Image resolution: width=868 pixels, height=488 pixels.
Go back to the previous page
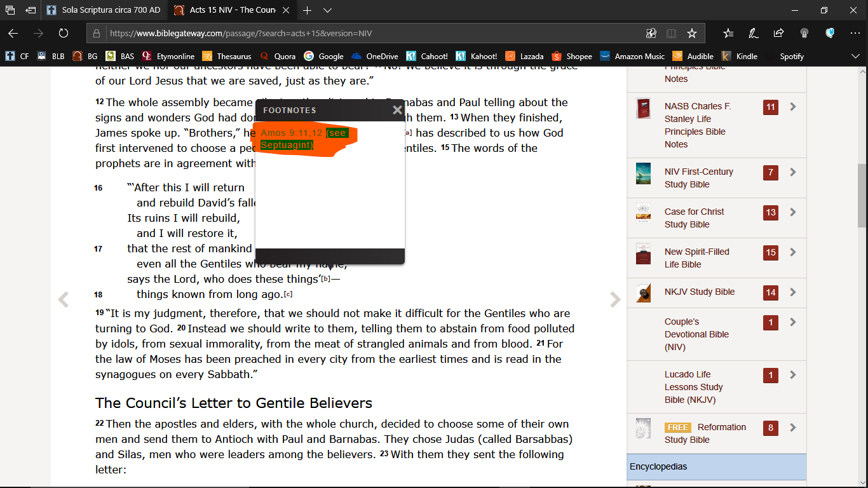pyautogui.click(x=13, y=34)
